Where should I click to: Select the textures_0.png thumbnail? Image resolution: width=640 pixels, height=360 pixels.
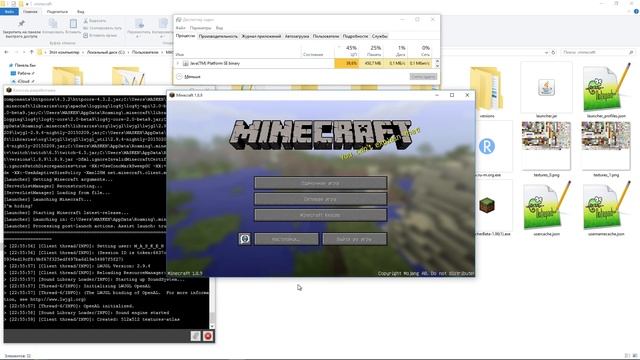546,145
